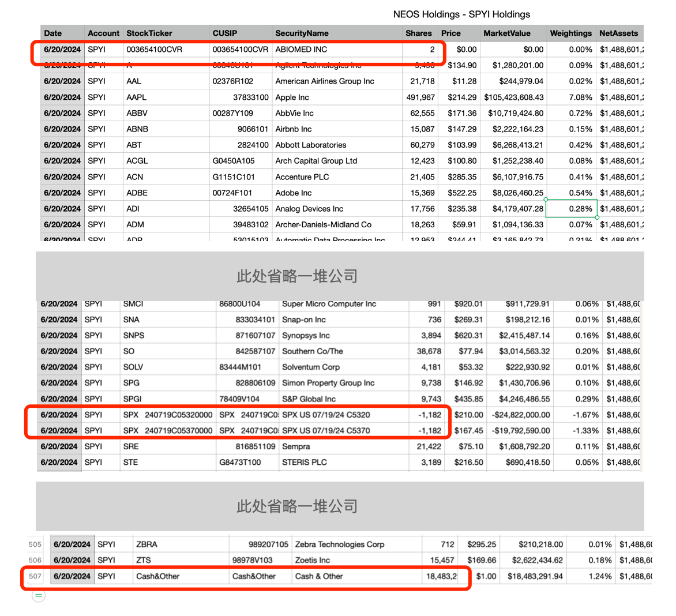
Task: Select the SPX US 07/19/24 C5370 cell
Action: coord(344,431)
